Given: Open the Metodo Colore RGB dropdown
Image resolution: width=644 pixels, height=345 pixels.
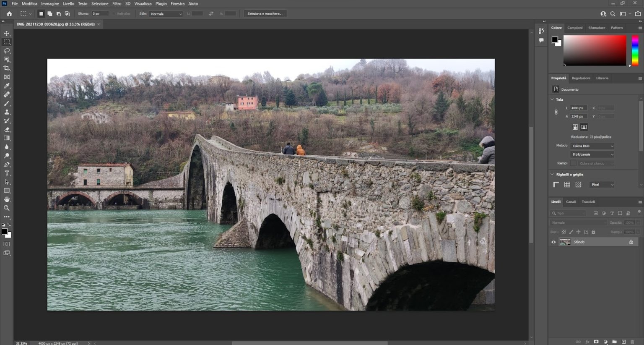Looking at the screenshot, I should pyautogui.click(x=592, y=146).
